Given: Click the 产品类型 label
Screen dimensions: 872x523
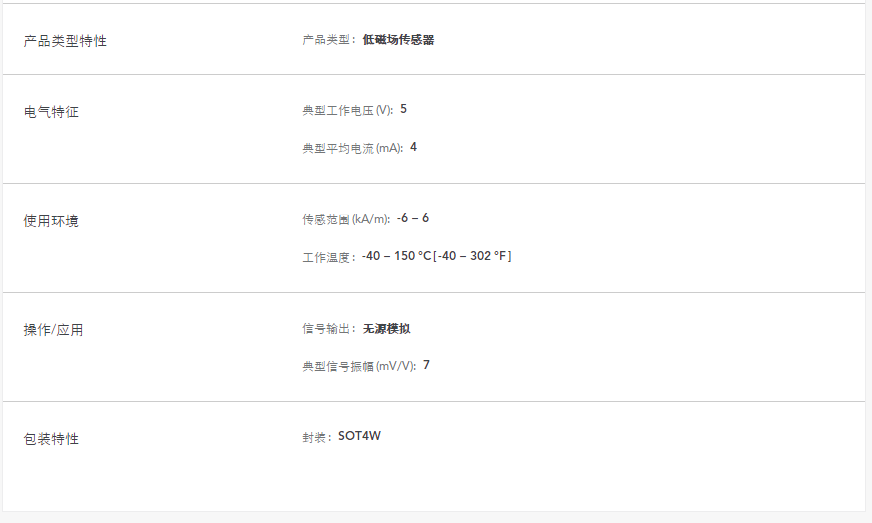Looking at the screenshot, I should click(327, 40).
